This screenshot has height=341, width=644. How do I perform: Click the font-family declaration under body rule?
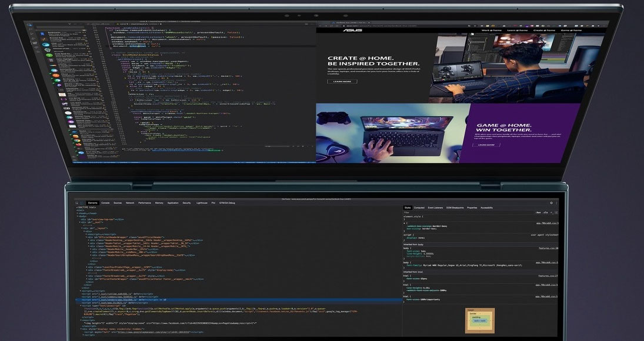[x=463, y=266]
